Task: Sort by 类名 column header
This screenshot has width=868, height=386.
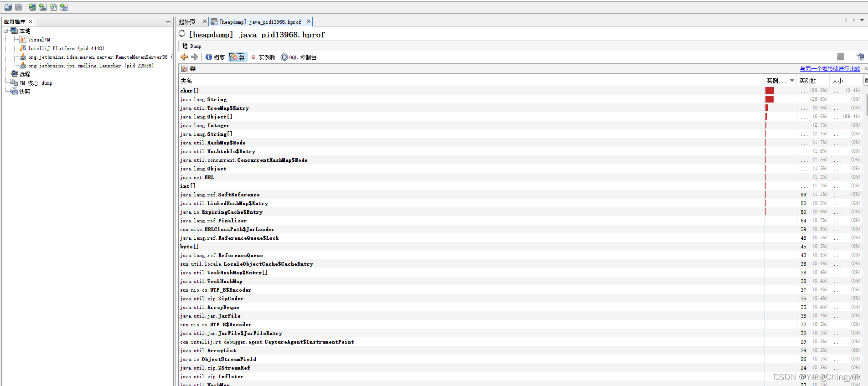Action: [x=471, y=81]
